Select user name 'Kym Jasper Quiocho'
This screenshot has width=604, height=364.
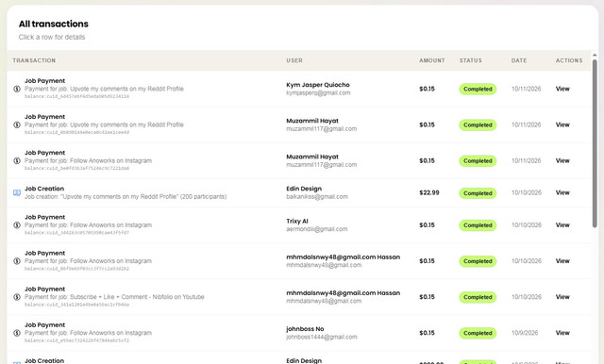318,85
